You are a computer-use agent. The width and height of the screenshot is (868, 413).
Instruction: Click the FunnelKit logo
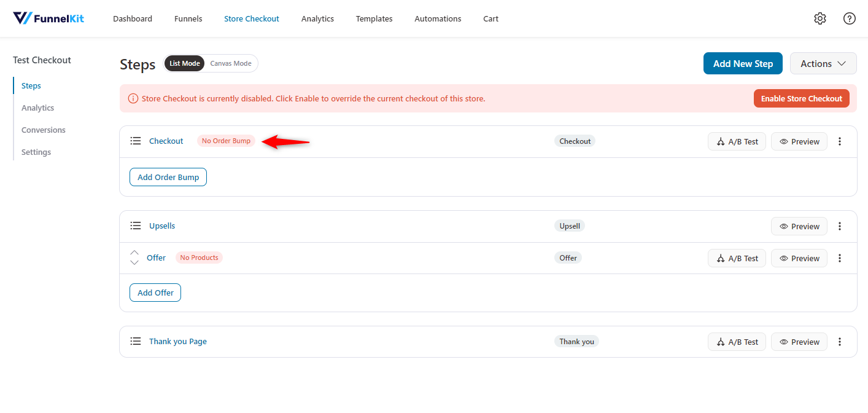(48, 18)
